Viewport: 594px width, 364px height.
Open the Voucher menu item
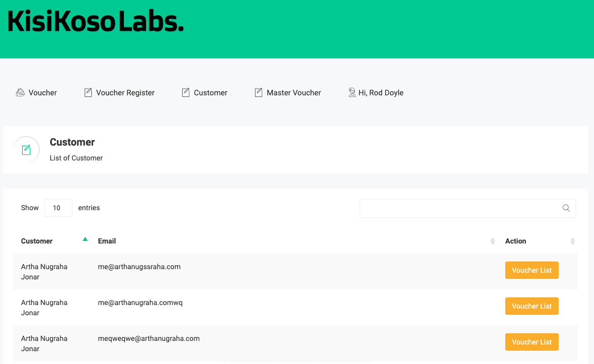click(x=43, y=93)
